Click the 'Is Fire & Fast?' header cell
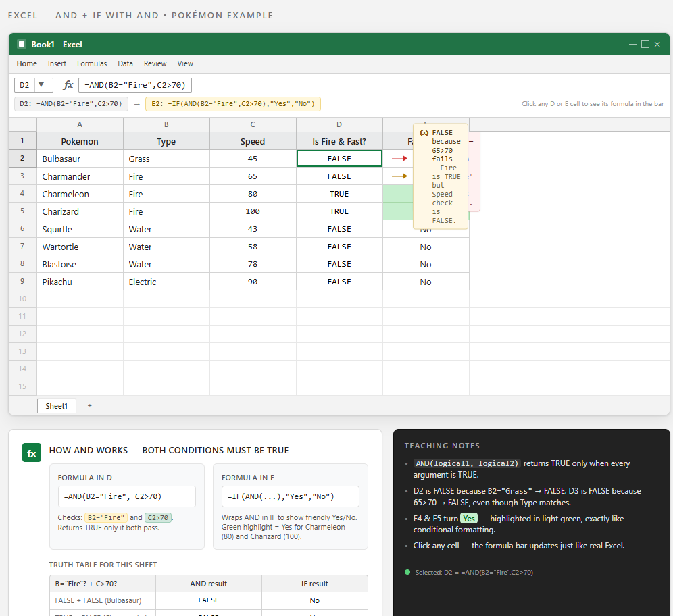This screenshot has width=673, height=616. point(339,141)
